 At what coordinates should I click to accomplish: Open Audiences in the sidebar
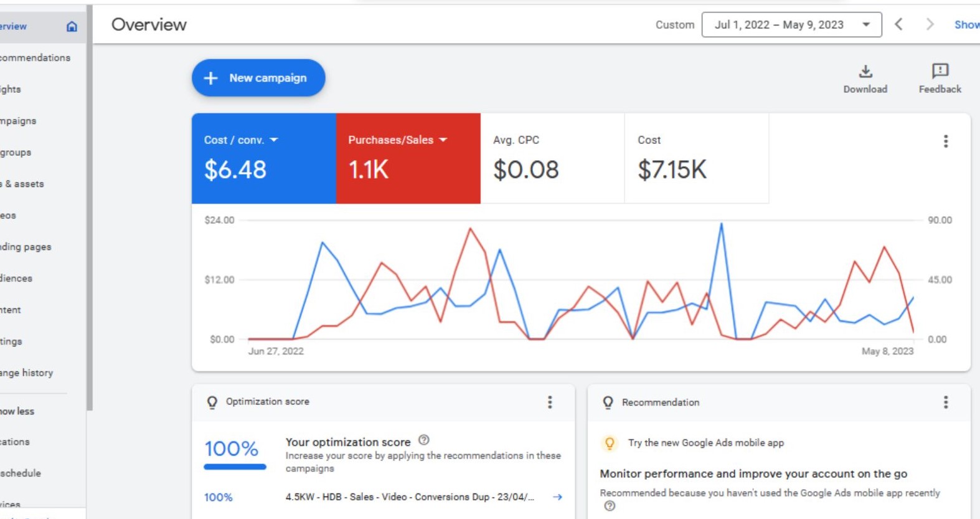coord(16,279)
